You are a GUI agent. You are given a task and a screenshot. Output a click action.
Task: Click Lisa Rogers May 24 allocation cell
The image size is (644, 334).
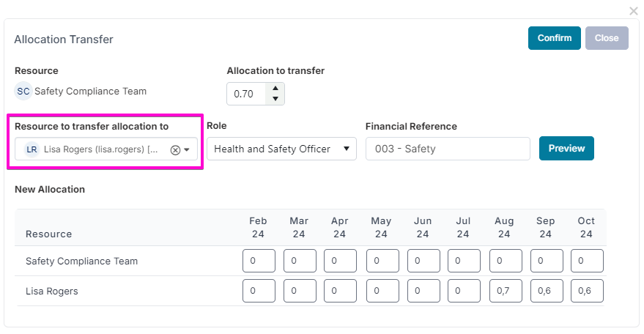(x=382, y=291)
